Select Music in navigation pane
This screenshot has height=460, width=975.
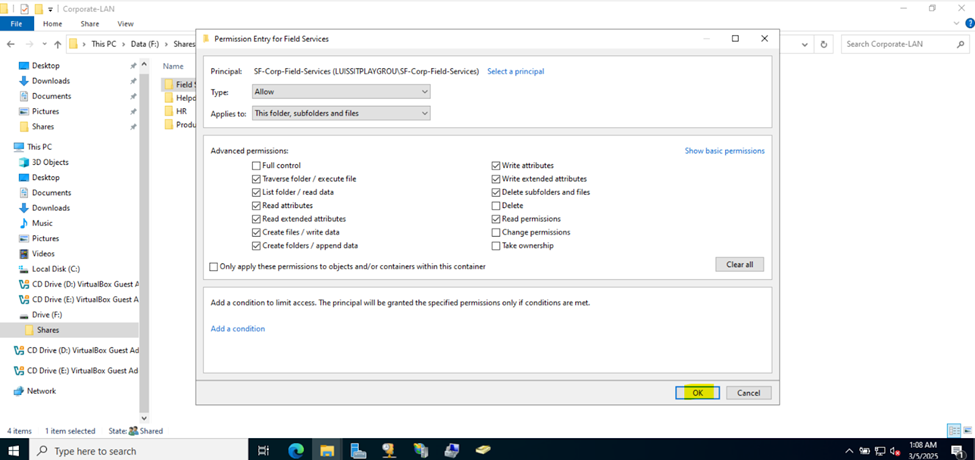[x=42, y=223]
